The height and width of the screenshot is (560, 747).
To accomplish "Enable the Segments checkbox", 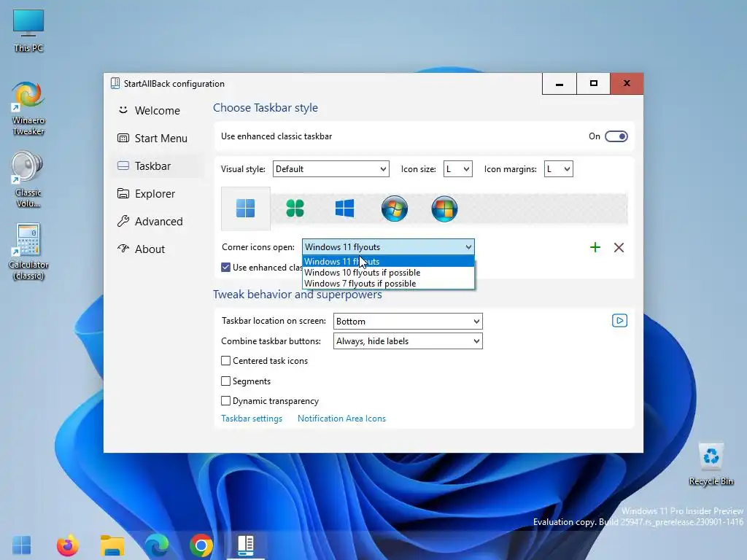I will (x=226, y=381).
